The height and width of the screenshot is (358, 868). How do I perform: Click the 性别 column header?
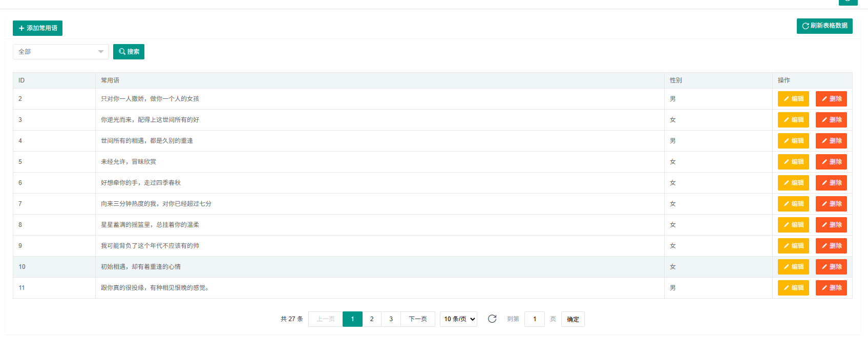click(675, 80)
